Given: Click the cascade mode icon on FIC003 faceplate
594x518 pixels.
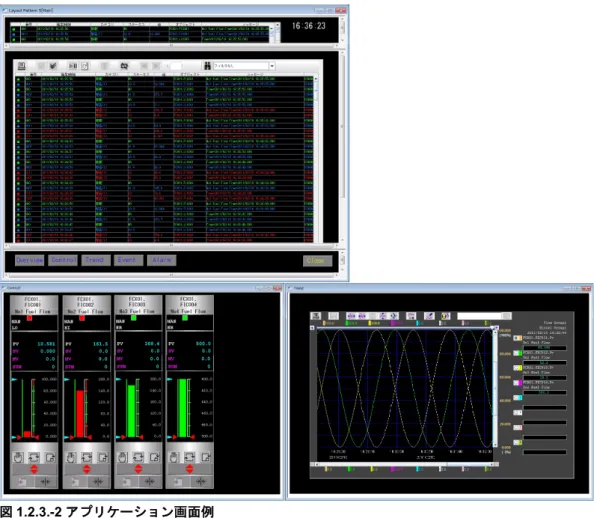Looking at the screenshot, I should click(x=155, y=457).
